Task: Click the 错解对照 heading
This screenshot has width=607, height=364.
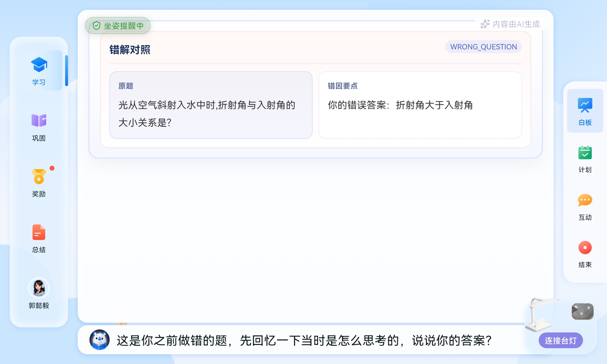Action: [130, 50]
